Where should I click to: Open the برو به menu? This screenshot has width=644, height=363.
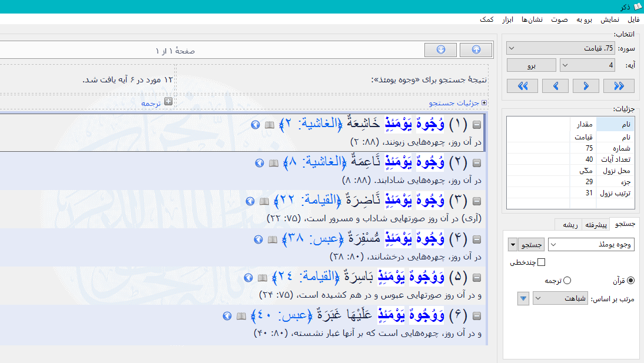point(584,19)
